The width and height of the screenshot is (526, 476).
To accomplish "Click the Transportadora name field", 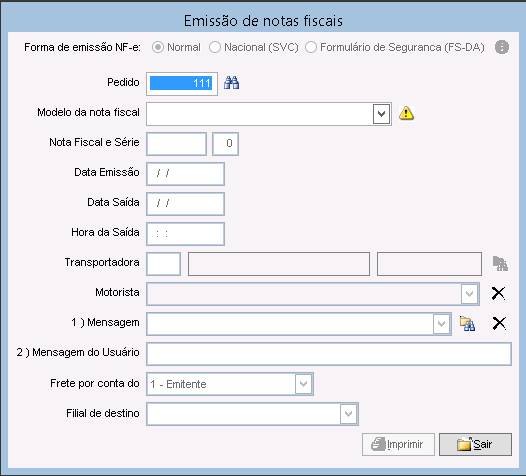I will pyautogui.click(x=279, y=264).
